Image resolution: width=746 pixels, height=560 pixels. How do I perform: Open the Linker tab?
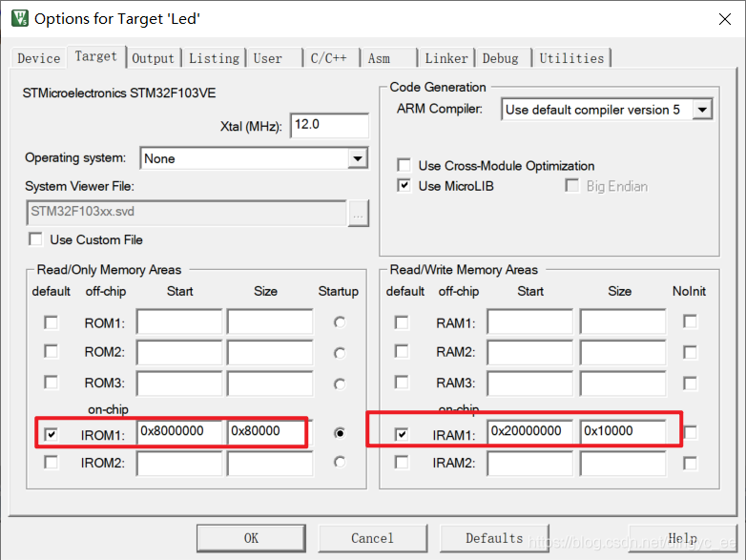pos(446,58)
